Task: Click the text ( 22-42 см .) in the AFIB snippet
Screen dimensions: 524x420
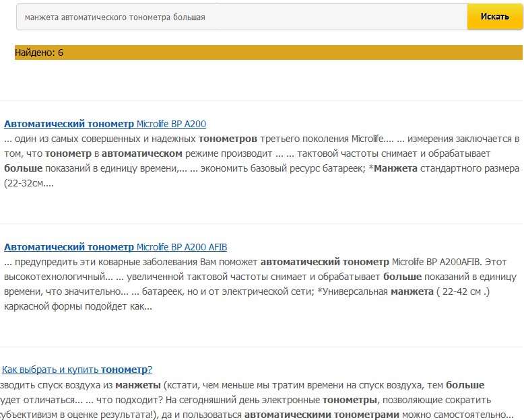Action: [x=463, y=292]
